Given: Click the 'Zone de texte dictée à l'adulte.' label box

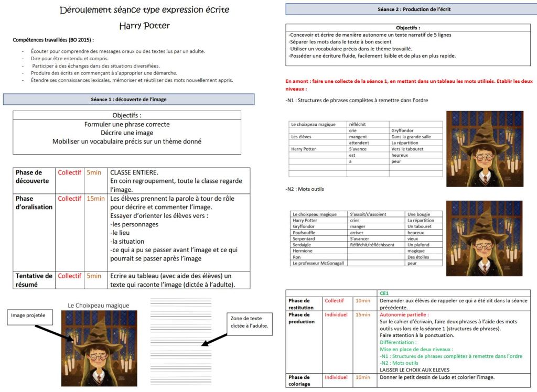Looking at the screenshot, I should pos(250,323).
